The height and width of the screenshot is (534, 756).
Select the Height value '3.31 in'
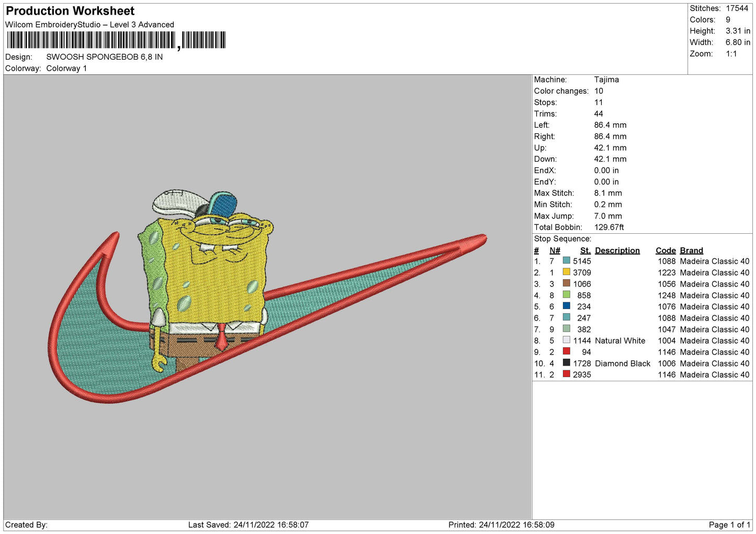click(x=738, y=31)
